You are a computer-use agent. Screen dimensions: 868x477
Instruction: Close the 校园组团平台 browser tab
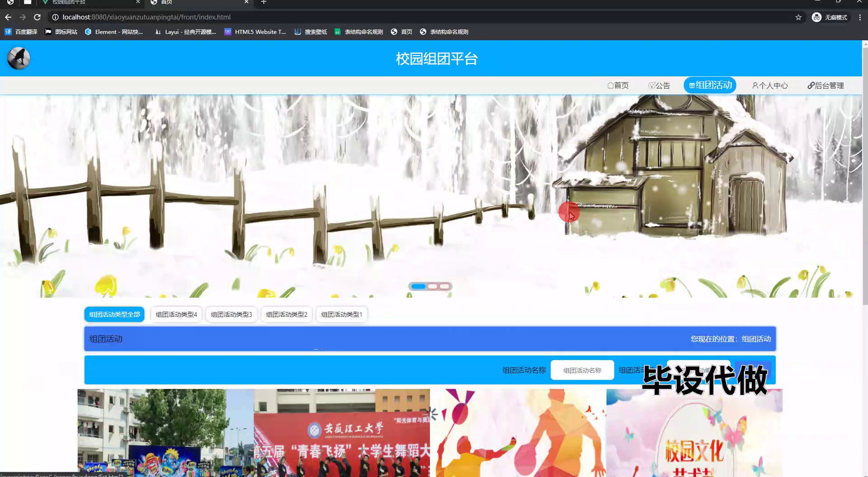click(x=138, y=2)
